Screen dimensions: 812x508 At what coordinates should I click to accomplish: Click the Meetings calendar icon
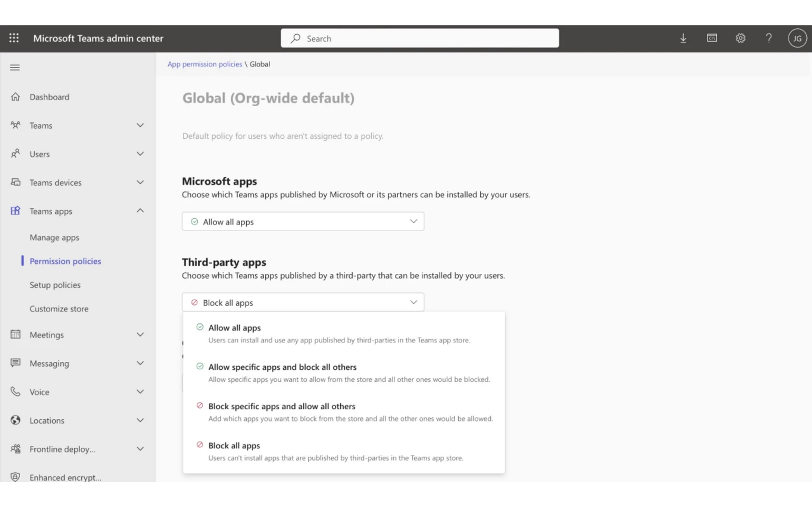click(x=15, y=334)
